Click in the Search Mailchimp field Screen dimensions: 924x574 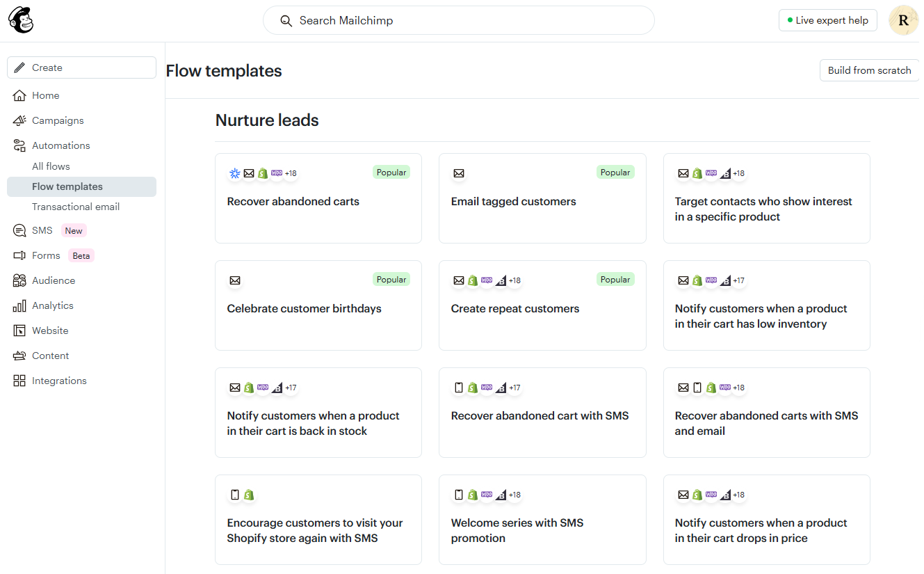[459, 20]
